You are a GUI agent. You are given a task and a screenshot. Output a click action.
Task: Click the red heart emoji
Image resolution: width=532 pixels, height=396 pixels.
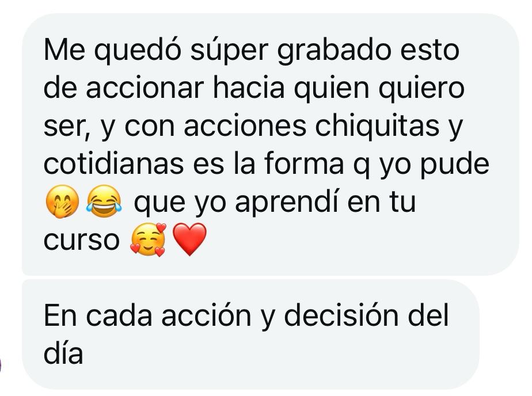[189, 239]
